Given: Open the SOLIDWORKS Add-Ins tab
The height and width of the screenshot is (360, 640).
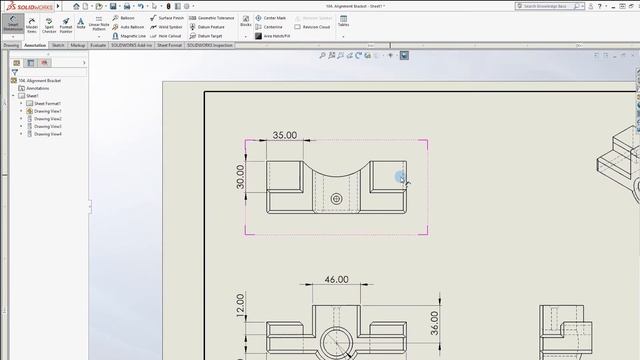Looking at the screenshot, I should tap(131, 45).
